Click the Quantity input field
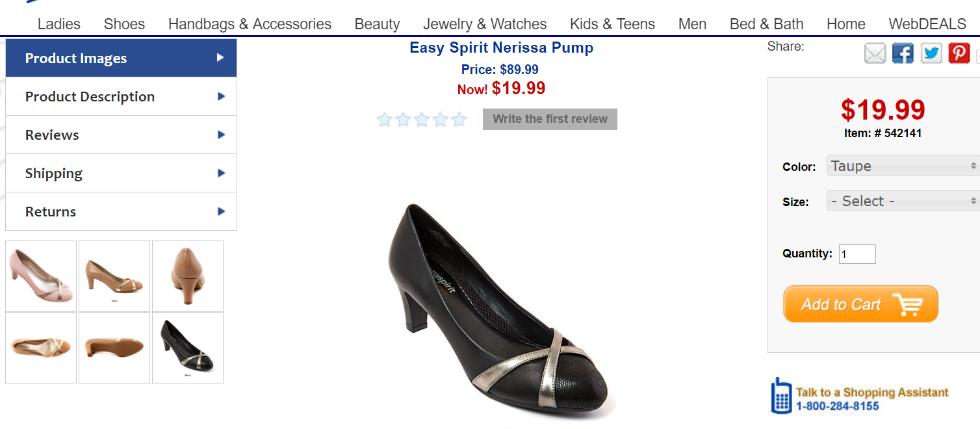Image resolution: width=980 pixels, height=429 pixels. click(857, 254)
